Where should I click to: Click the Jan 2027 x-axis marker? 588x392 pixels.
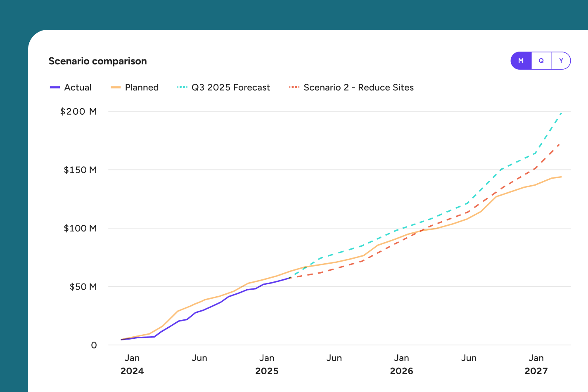[536, 364]
